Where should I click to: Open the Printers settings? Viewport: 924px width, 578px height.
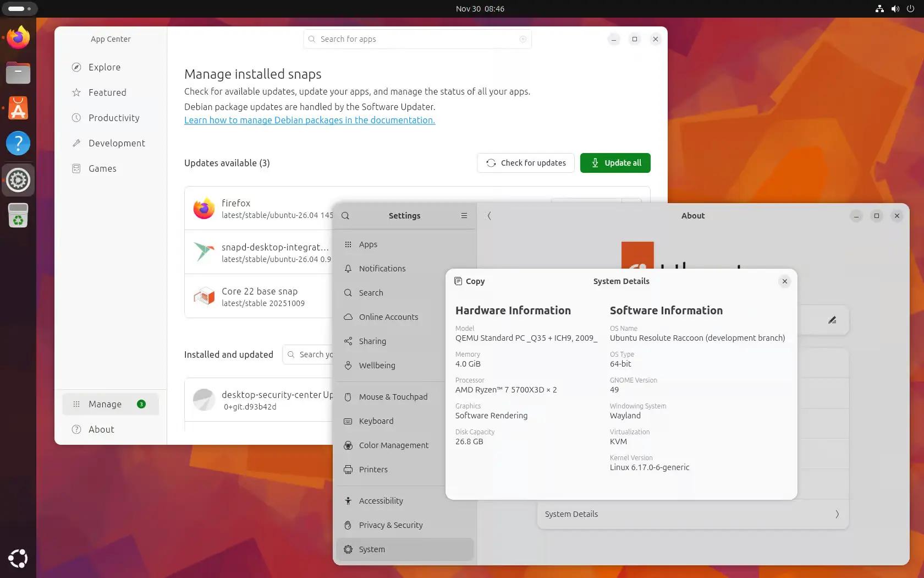[373, 469]
